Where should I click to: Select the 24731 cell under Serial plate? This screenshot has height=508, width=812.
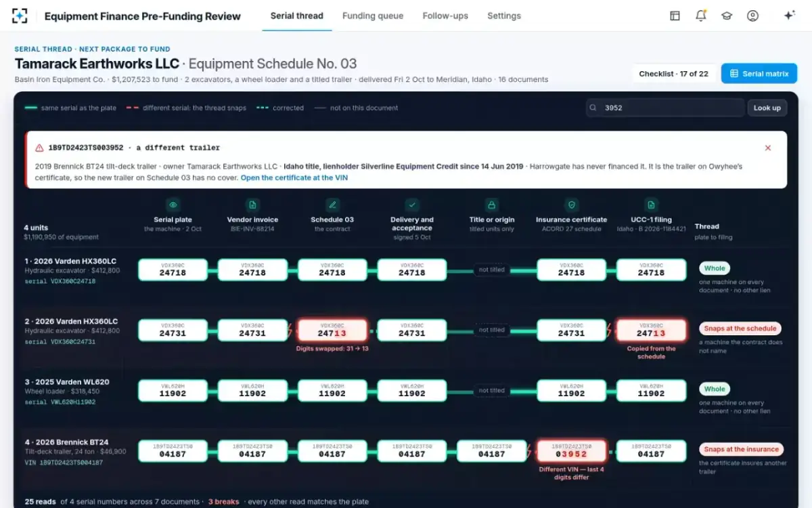click(x=173, y=330)
